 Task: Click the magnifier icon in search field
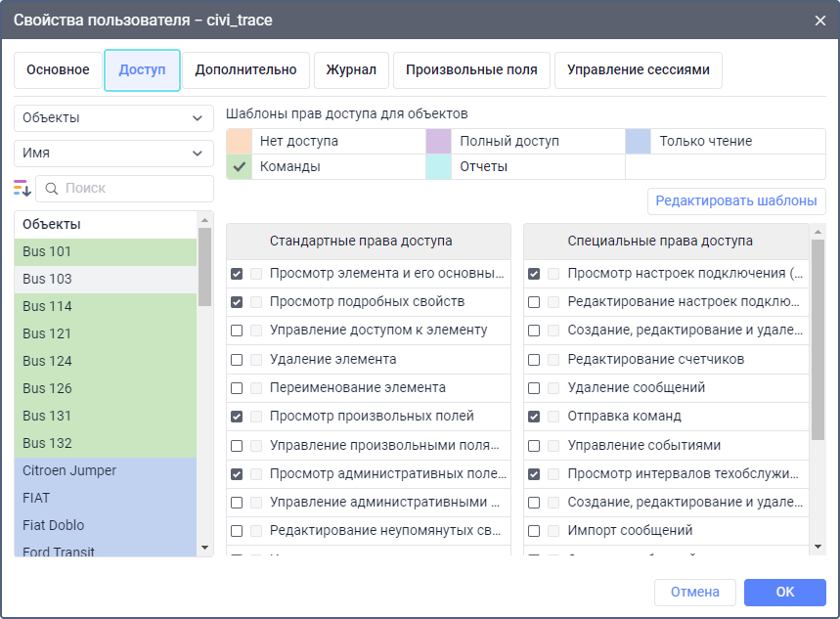click(x=52, y=188)
